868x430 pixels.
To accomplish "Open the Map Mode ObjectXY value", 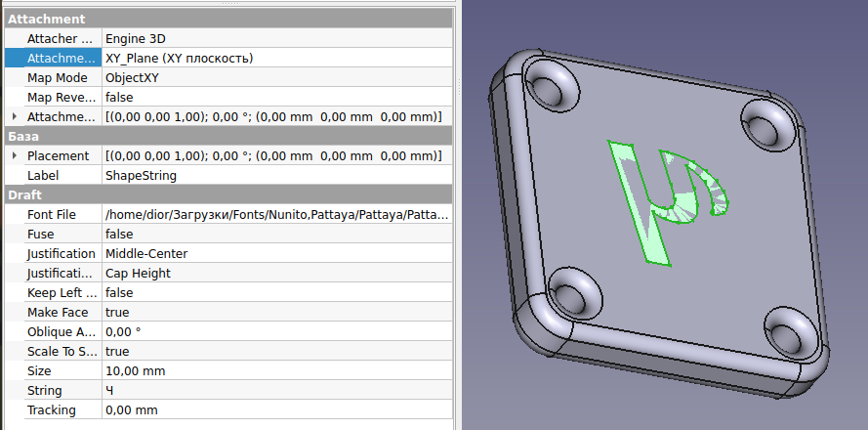I will (276, 77).
